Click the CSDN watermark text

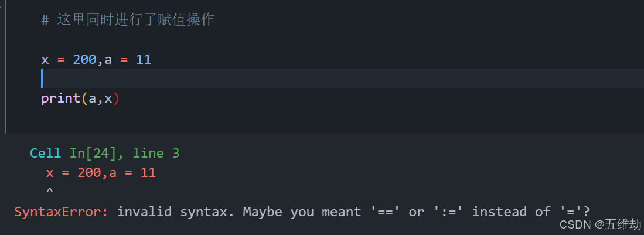575,224
